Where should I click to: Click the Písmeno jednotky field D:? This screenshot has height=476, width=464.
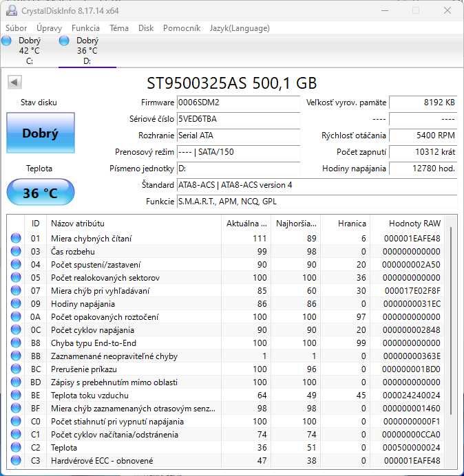click(x=238, y=169)
